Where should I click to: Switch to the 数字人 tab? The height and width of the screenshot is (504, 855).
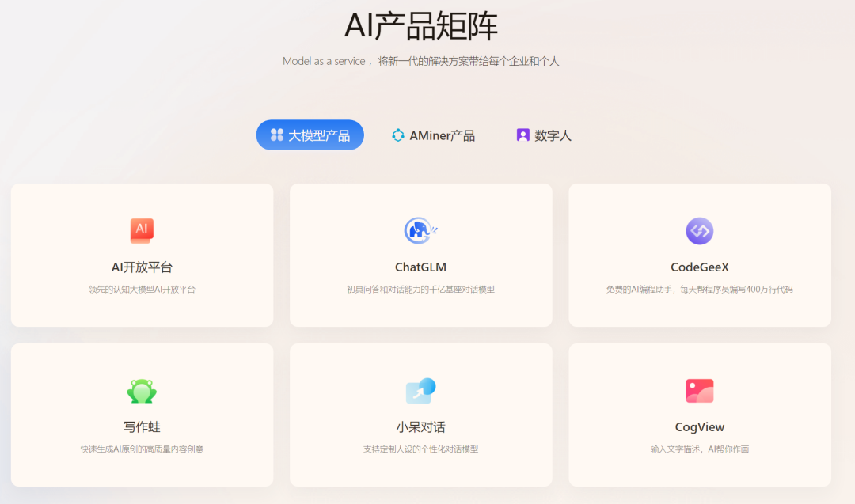point(544,135)
